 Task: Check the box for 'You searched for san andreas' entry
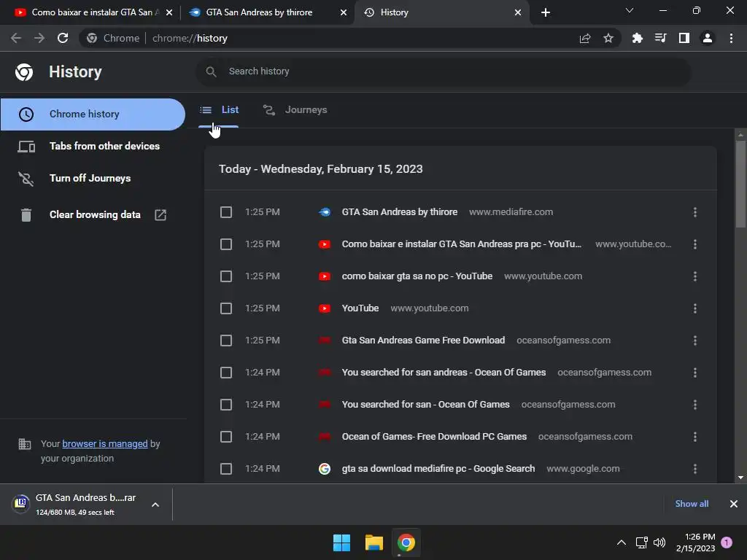[x=226, y=373]
